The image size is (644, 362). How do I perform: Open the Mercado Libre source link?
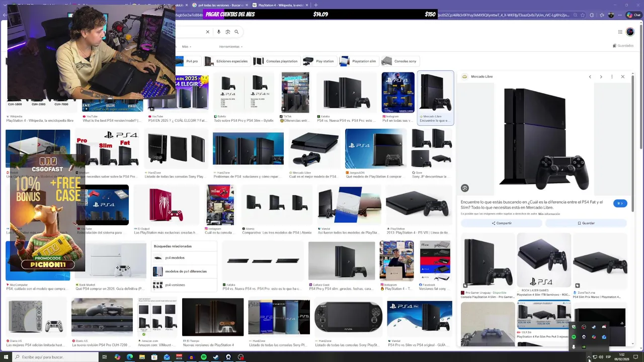478,76
